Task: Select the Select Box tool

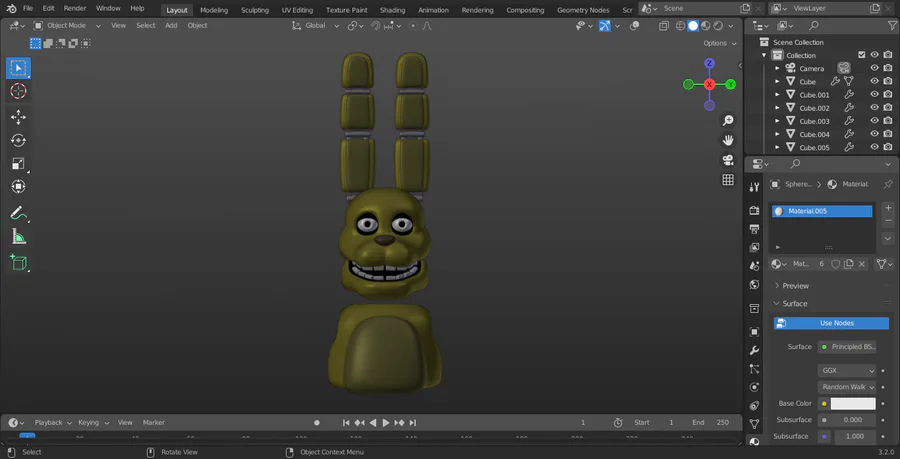Action: click(x=18, y=68)
